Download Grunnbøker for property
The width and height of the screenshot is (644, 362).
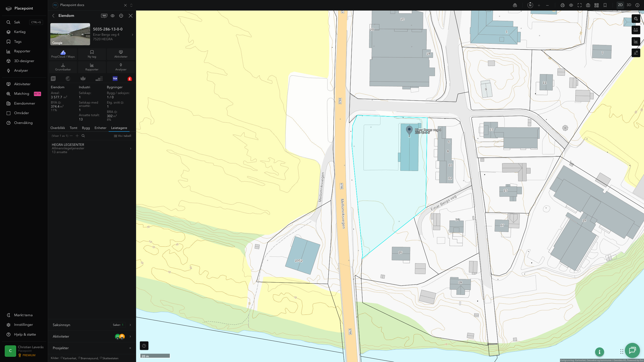(63, 67)
